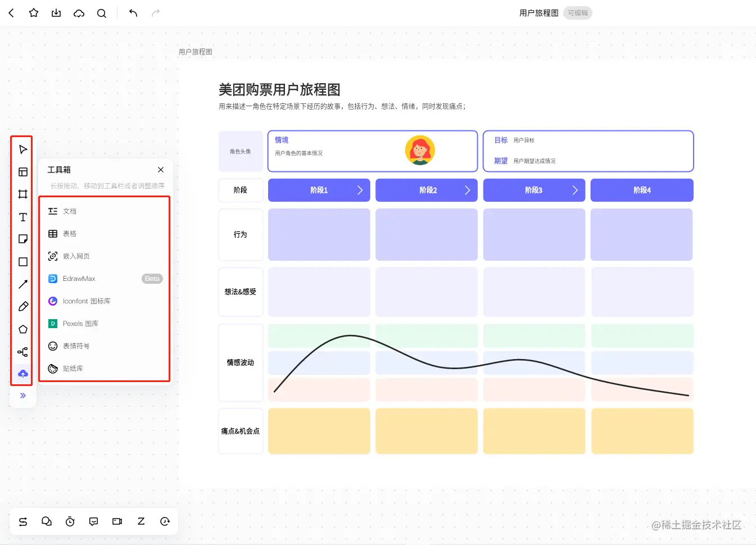The width and height of the screenshot is (756, 545).
Task: Click the 阶段2 stage block
Action: click(427, 190)
